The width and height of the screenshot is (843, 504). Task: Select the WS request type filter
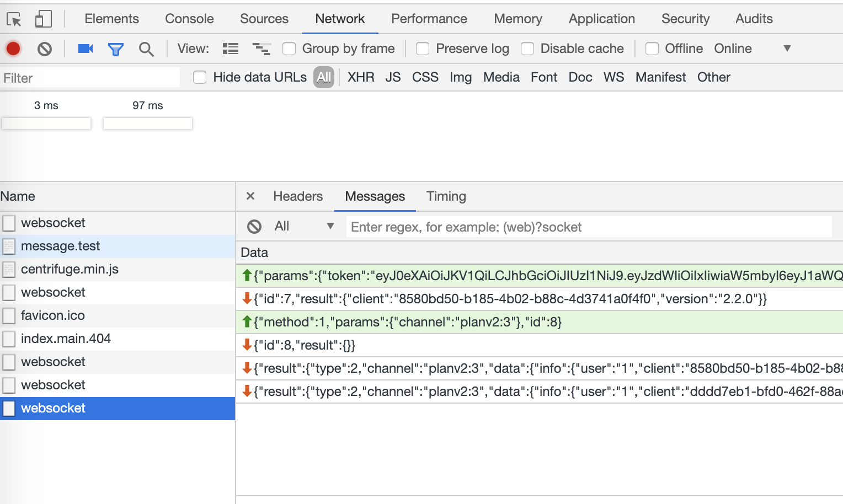pos(613,77)
